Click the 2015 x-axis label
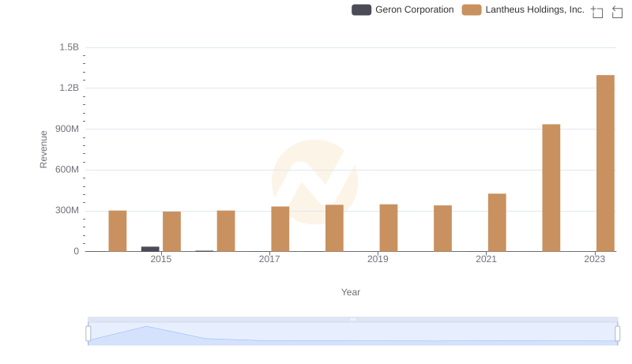 point(161,259)
